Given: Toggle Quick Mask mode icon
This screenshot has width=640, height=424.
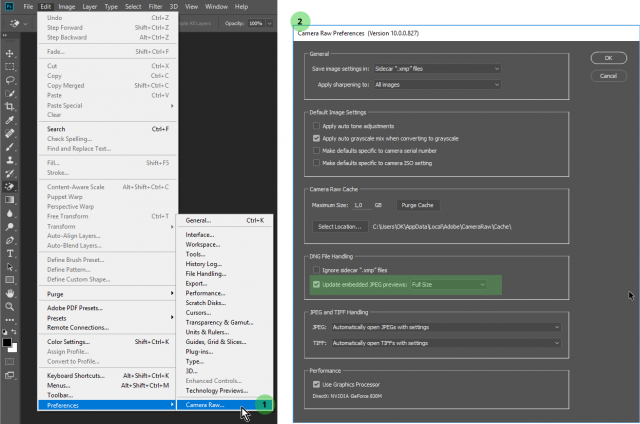Looking at the screenshot, I should [x=10, y=362].
